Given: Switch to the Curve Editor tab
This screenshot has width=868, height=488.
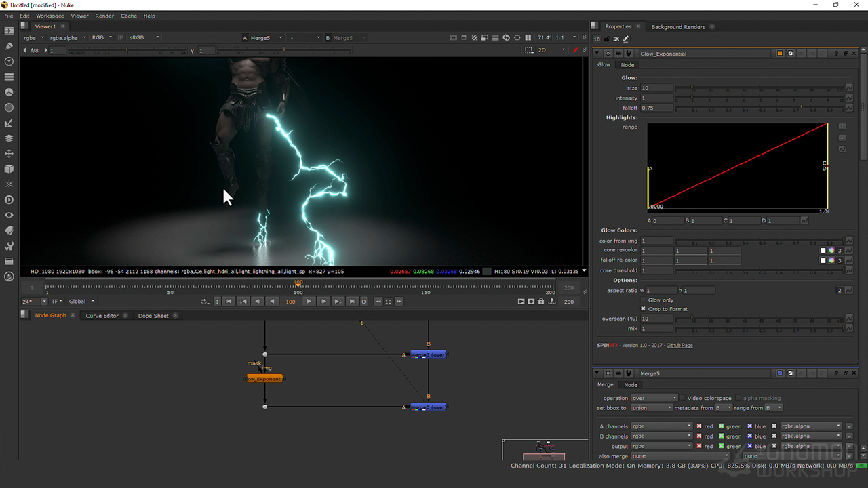Looking at the screenshot, I should pos(102,316).
